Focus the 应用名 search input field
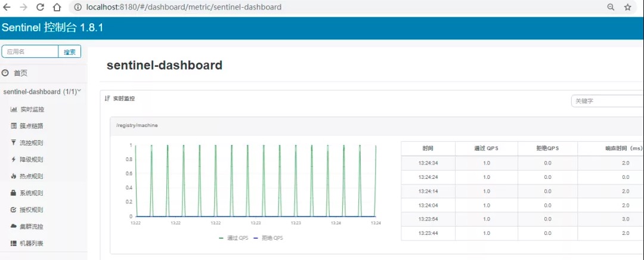Image resolution: width=644 pixels, height=260 pixels. 30,52
